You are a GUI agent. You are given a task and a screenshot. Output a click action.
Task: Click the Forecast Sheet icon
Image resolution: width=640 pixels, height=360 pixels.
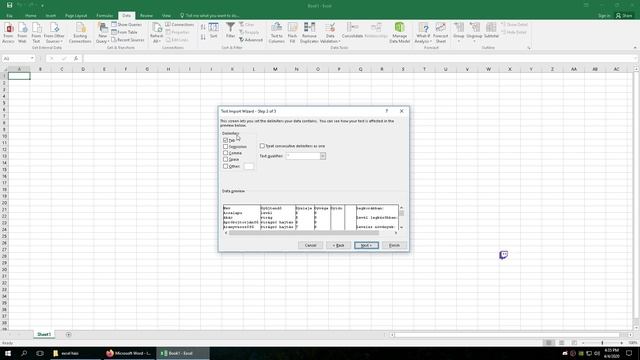point(440,33)
